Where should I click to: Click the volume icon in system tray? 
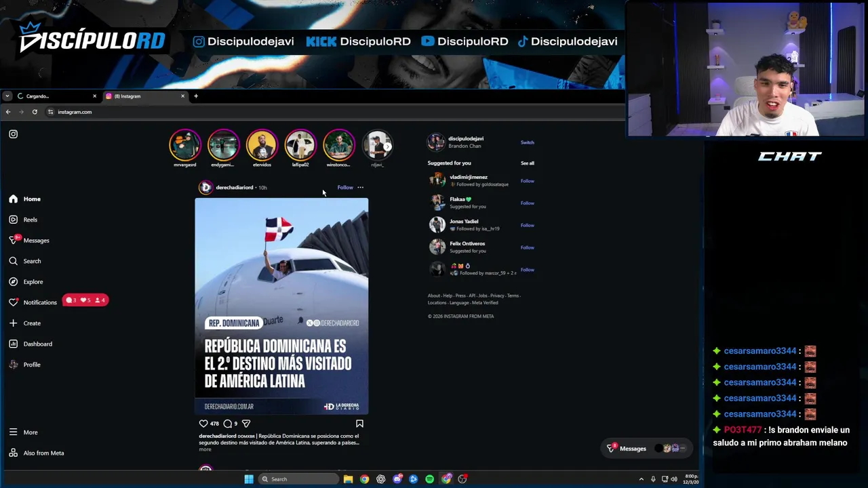click(673, 479)
